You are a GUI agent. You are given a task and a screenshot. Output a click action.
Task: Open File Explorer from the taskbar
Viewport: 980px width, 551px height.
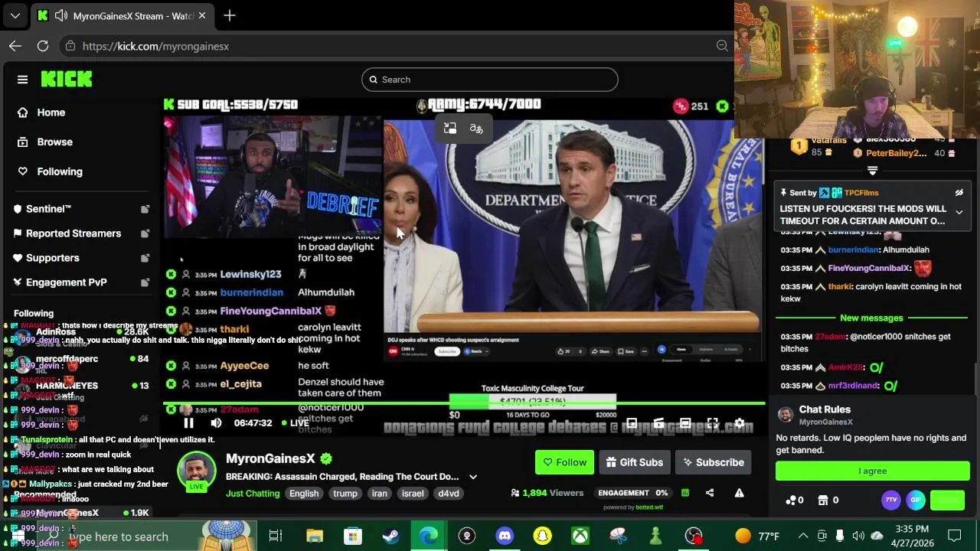coord(315,536)
